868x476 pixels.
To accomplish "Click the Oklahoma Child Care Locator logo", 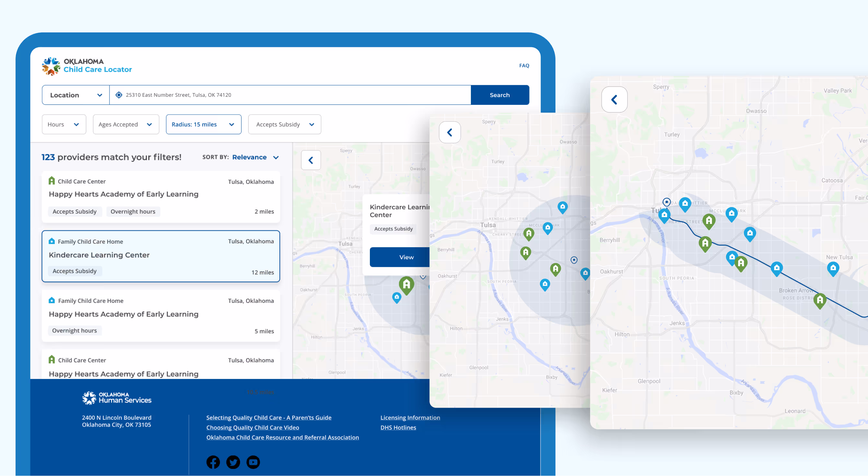I will click(x=87, y=66).
